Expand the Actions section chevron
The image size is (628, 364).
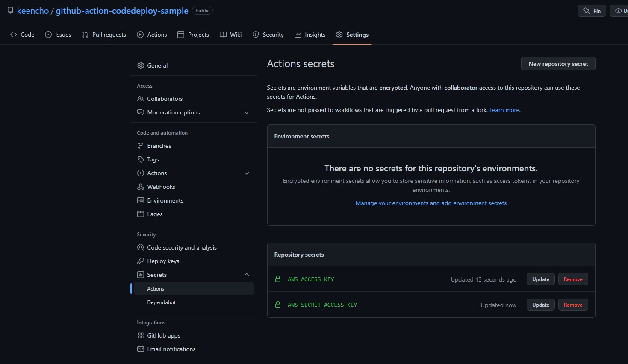point(247,173)
